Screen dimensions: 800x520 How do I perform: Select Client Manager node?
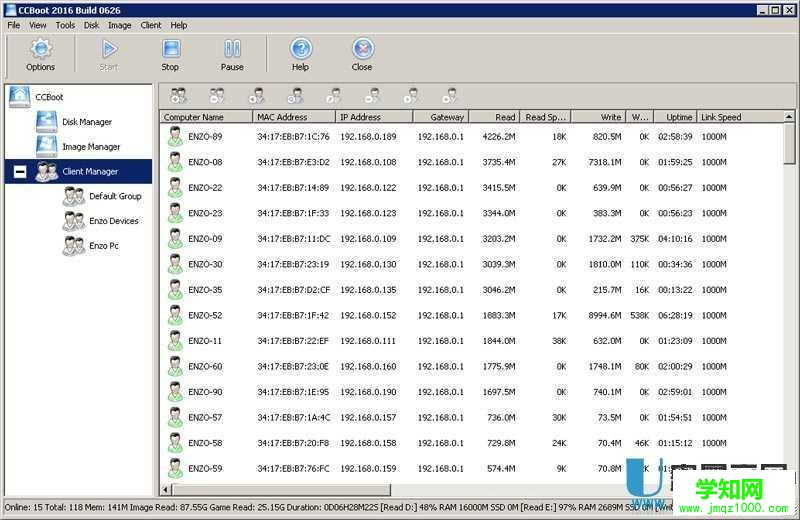coord(90,171)
